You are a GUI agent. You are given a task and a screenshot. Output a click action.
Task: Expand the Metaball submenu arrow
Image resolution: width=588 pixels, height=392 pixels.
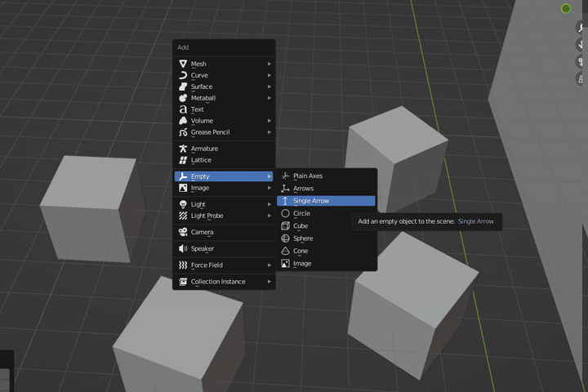[269, 98]
